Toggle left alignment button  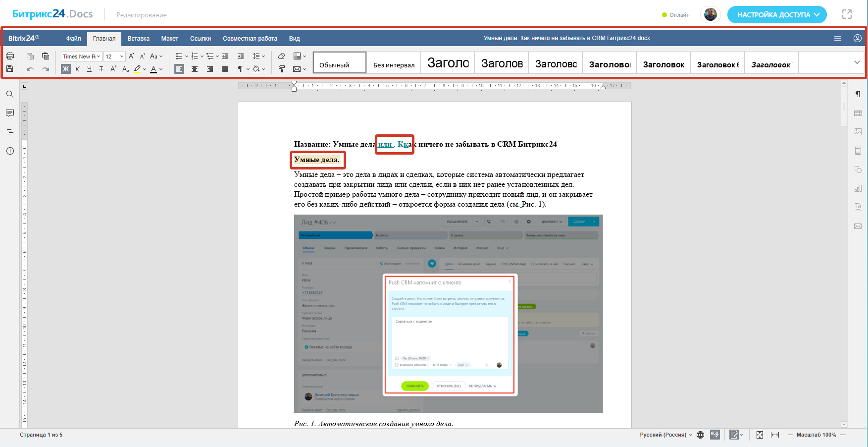pos(179,69)
